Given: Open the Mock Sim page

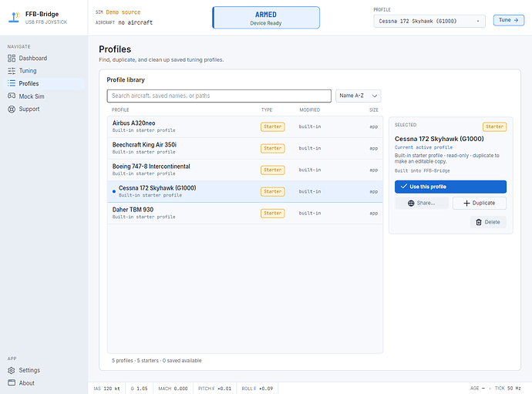Looking at the screenshot, I should pos(44,96).
